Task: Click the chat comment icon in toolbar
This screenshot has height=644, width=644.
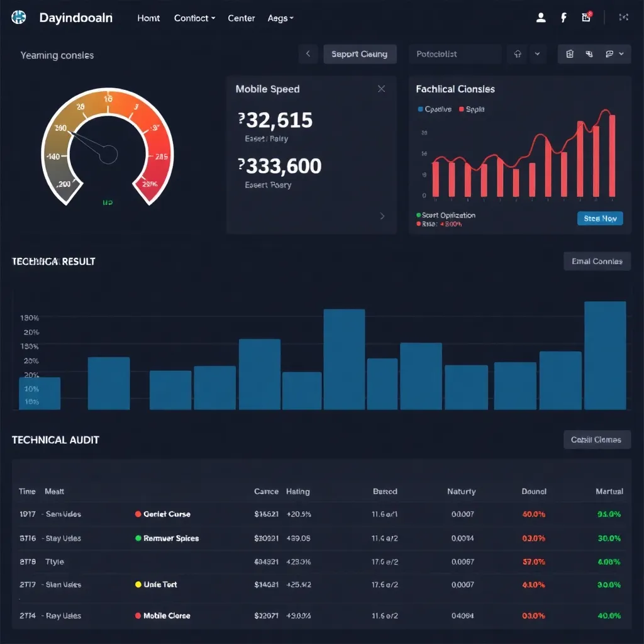Action: point(609,54)
